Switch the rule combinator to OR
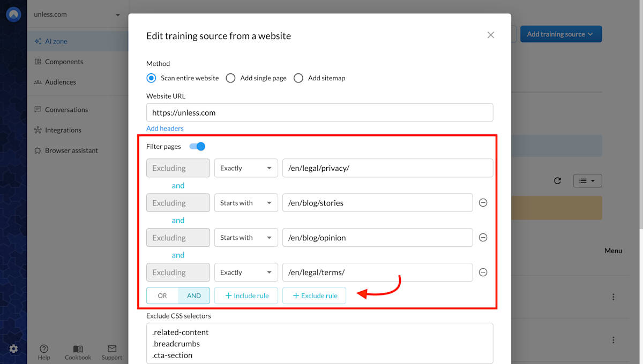643x364 pixels. tap(162, 295)
